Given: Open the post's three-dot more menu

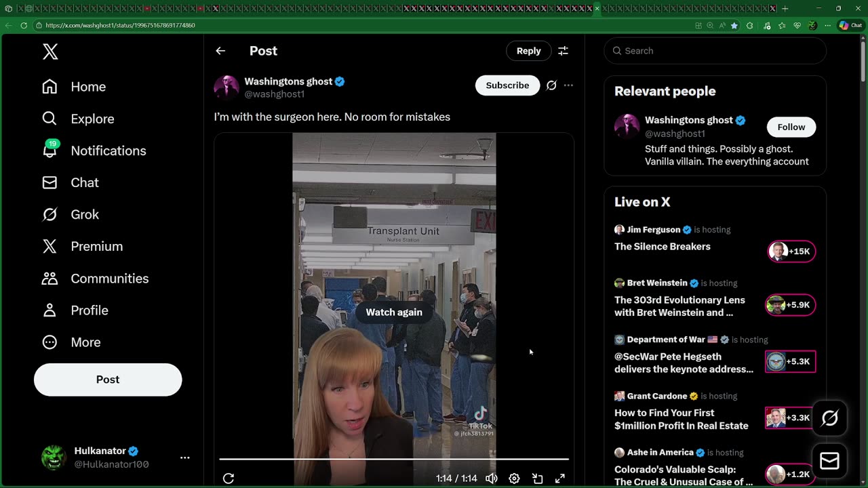Looking at the screenshot, I should [x=568, y=85].
